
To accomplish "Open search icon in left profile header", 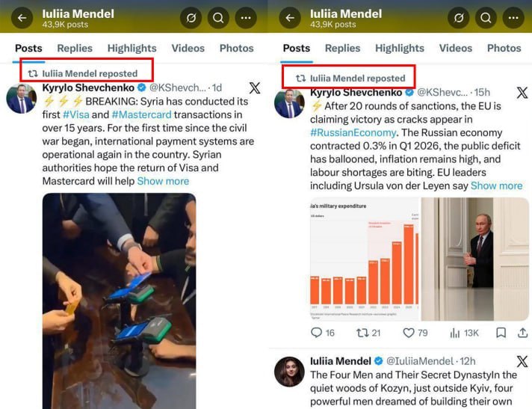I will [218, 18].
